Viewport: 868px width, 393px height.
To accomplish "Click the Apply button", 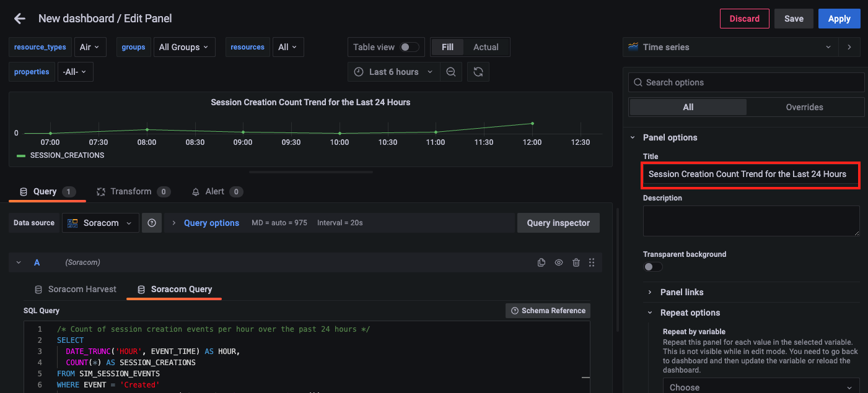I will point(839,18).
